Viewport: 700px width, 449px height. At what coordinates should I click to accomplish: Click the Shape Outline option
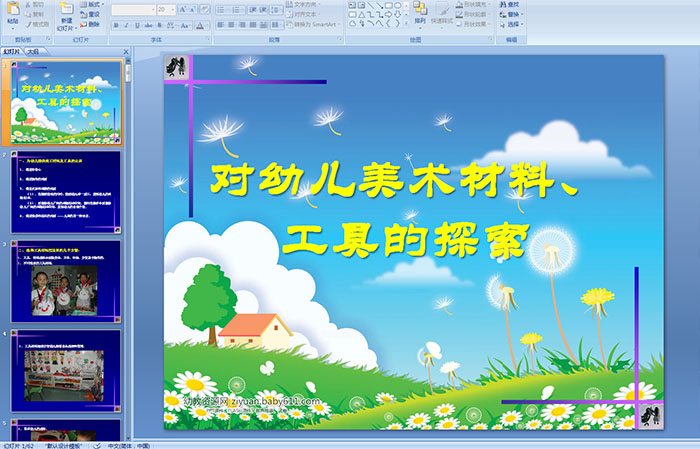tap(473, 14)
